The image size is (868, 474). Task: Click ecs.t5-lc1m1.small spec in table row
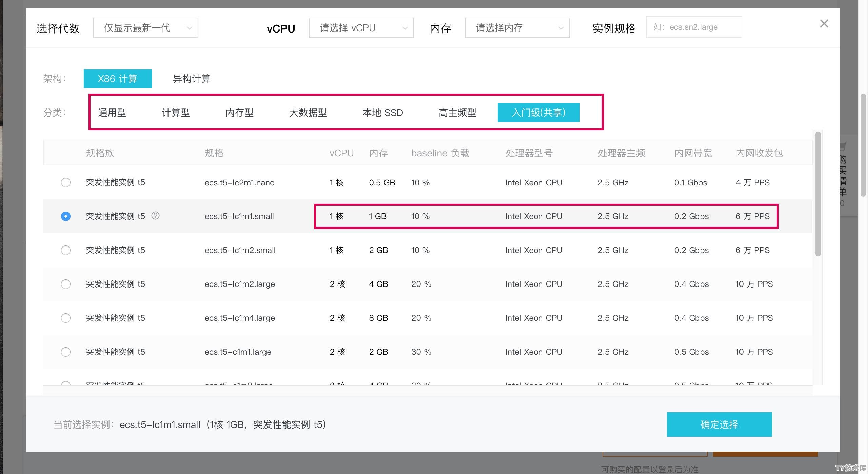239,216
